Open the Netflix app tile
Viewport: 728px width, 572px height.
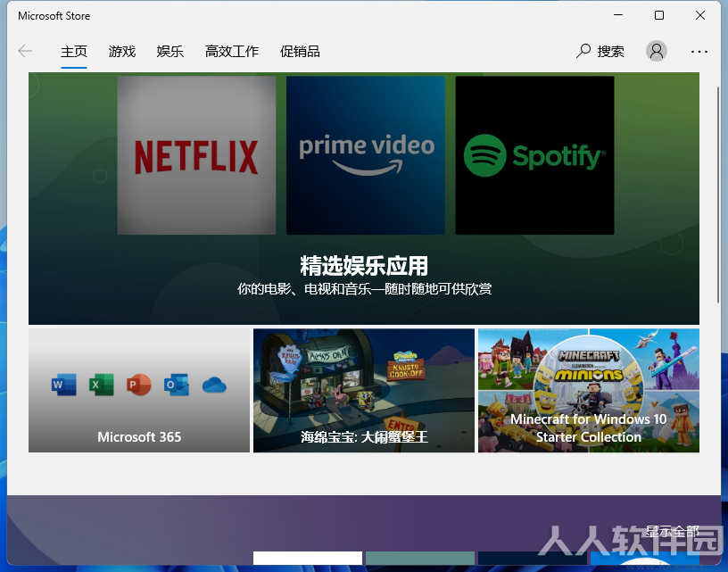click(196, 155)
